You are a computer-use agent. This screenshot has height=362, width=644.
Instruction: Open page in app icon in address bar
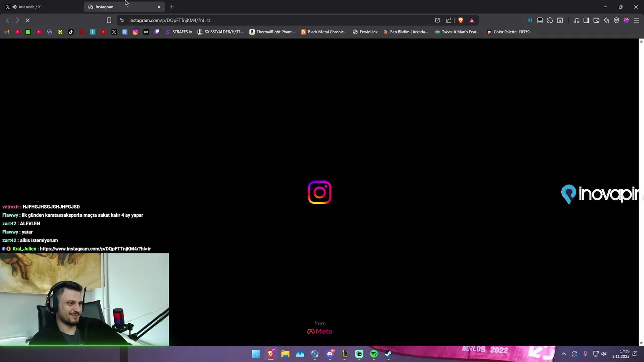tap(437, 20)
